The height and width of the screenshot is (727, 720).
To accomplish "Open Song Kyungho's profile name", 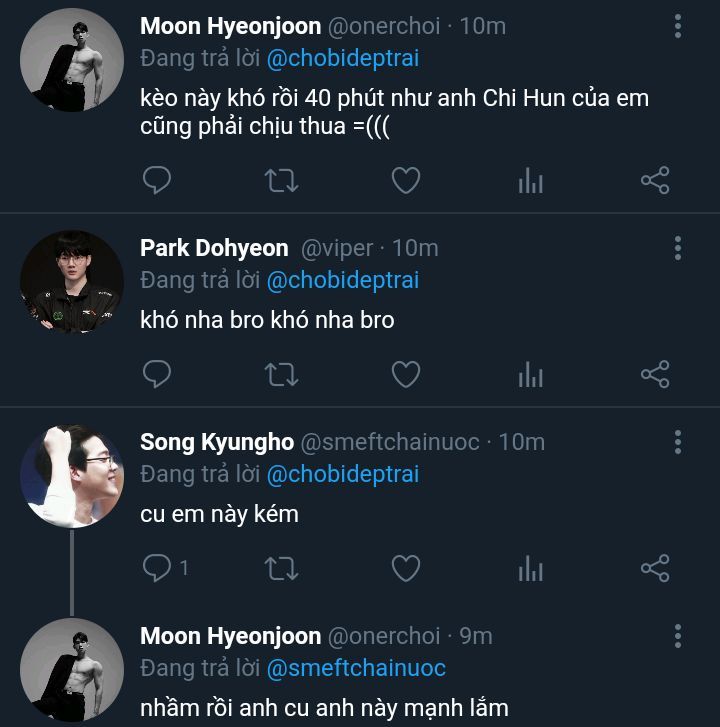I will [x=216, y=442].
